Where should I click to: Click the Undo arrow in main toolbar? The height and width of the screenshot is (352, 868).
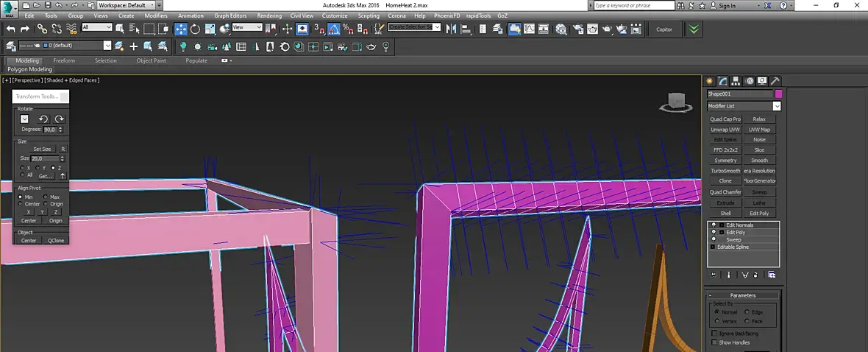tap(11, 29)
